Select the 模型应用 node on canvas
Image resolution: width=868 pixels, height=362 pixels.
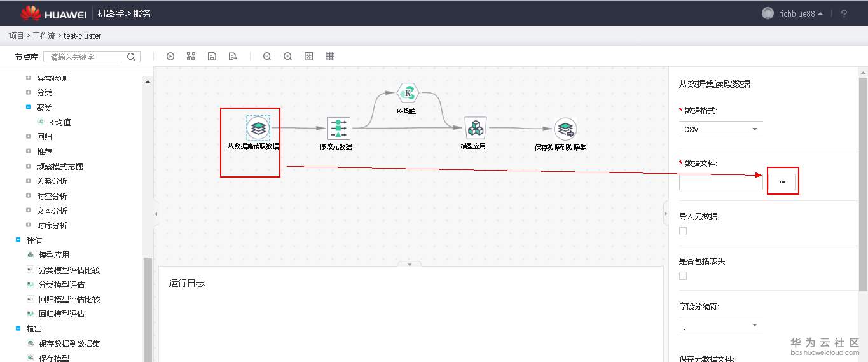[x=475, y=128]
